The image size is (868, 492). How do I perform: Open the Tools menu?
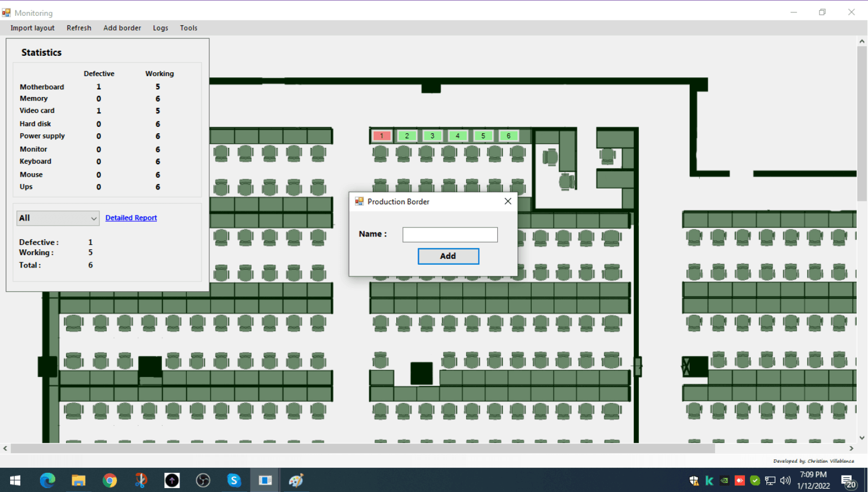(188, 28)
